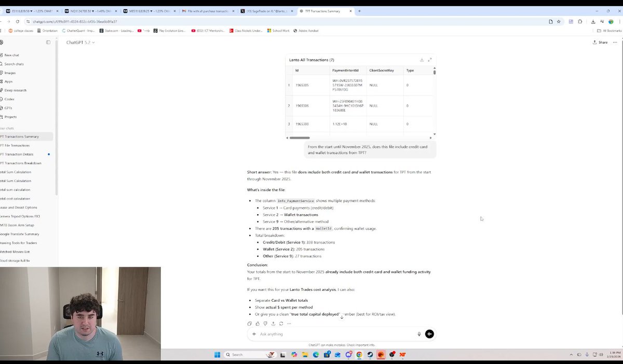Click the table's right scroll arrow
Viewport: 623px width, 364px height.
430,138
